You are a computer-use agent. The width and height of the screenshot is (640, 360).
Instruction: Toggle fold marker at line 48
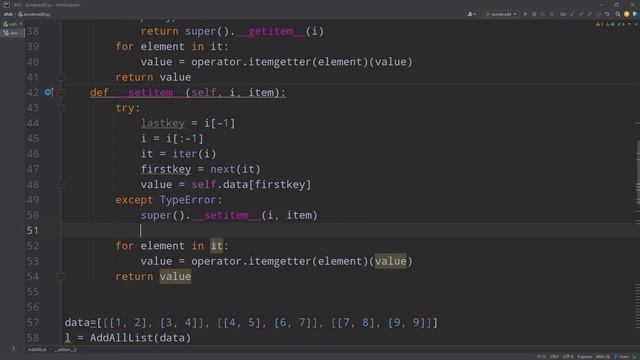[61, 184]
